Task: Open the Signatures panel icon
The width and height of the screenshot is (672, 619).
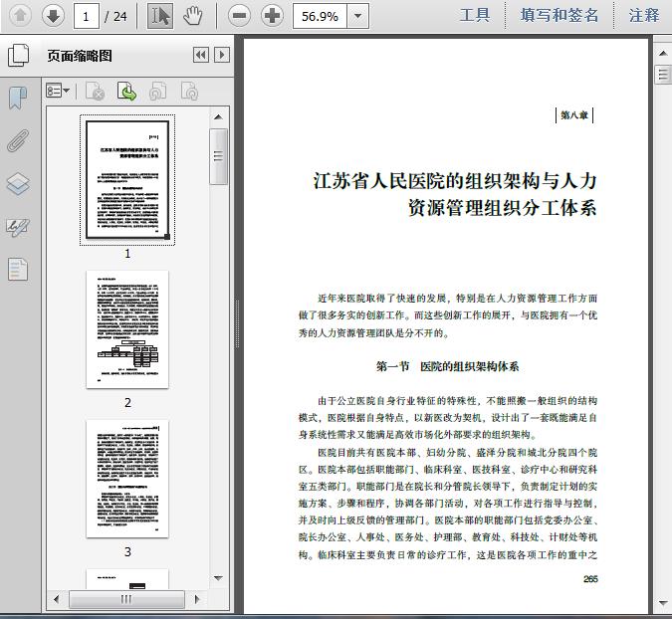Action: (18, 228)
